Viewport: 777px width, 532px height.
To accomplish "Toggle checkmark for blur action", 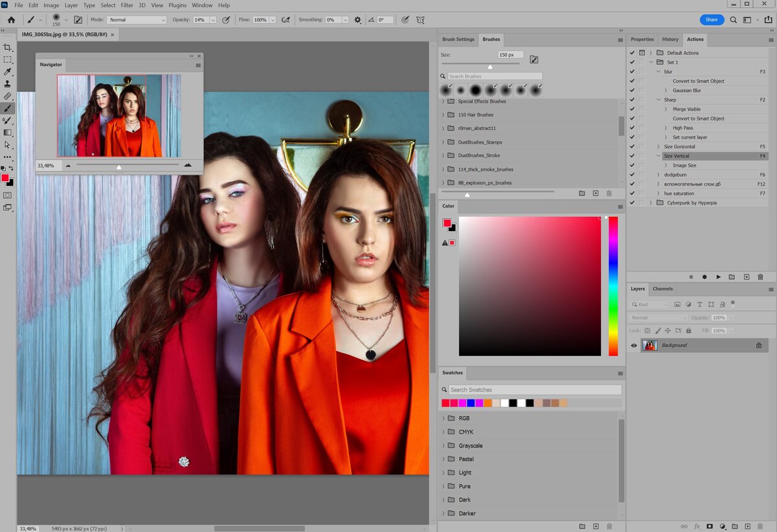I will click(632, 72).
